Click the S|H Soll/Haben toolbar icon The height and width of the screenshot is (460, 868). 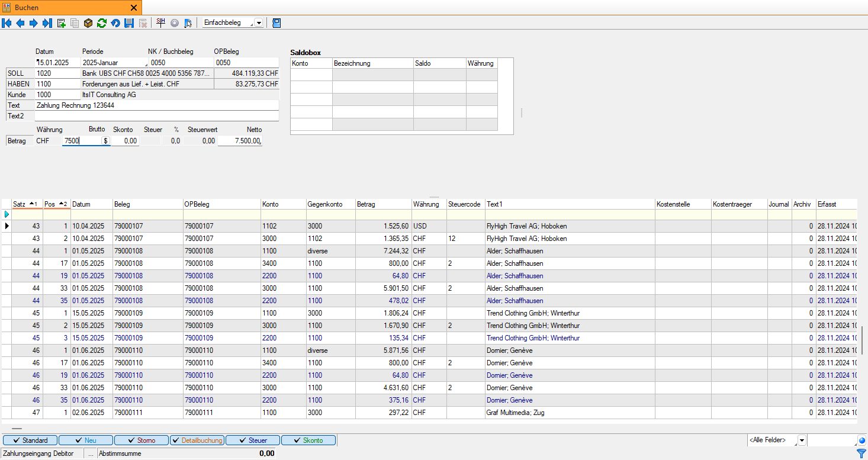160,22
